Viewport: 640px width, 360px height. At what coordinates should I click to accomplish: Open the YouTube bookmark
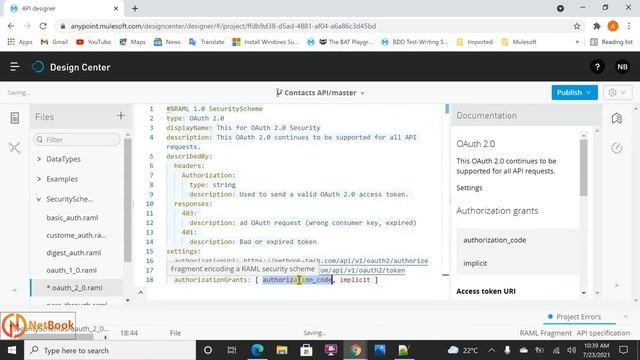coord(93,42)
